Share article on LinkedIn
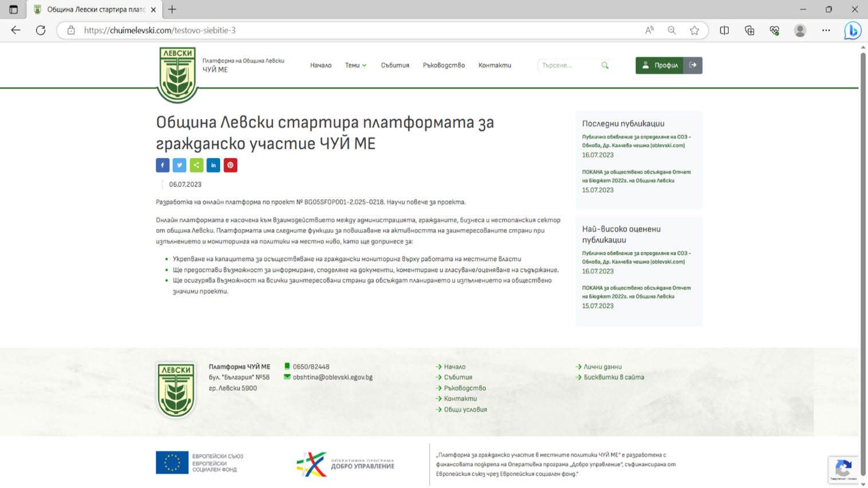 [x=214, y=165]
